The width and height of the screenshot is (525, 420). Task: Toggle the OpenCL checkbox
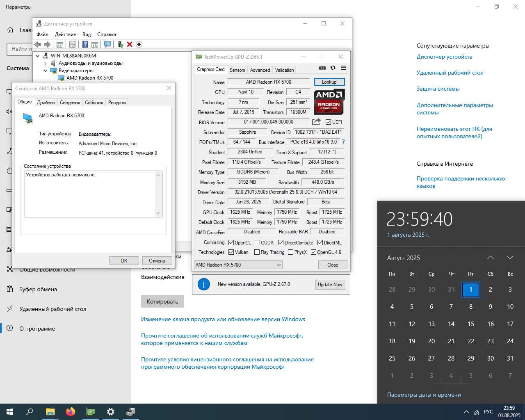pyautogui.click(x=231, y=242)
